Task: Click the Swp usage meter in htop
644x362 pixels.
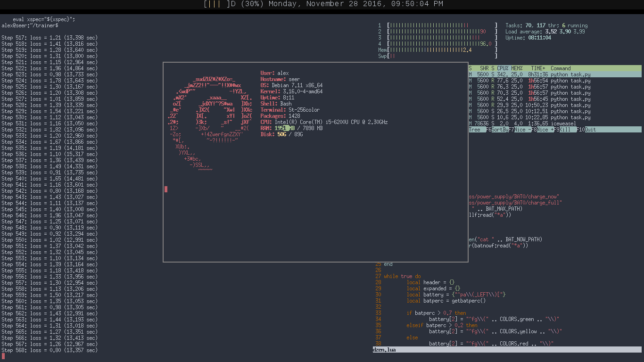Action: pyautogui.click(x=438, y=56)
